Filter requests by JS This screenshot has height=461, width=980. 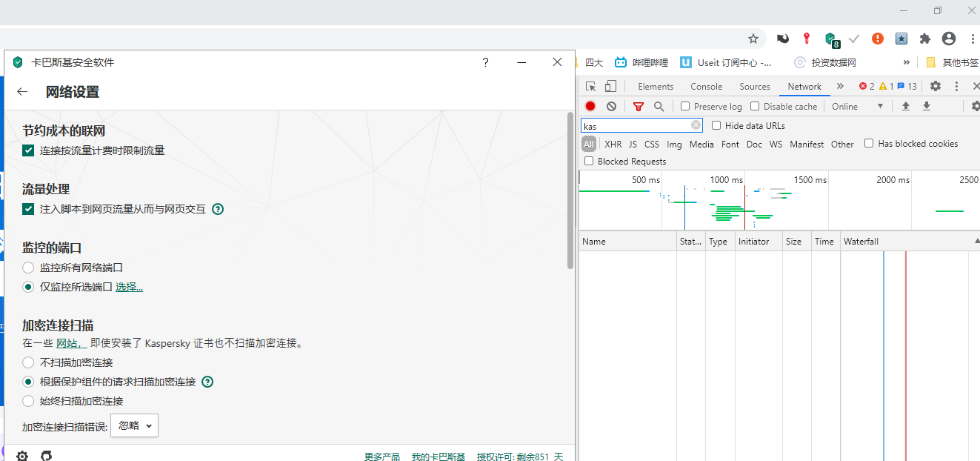click(633, 144)
